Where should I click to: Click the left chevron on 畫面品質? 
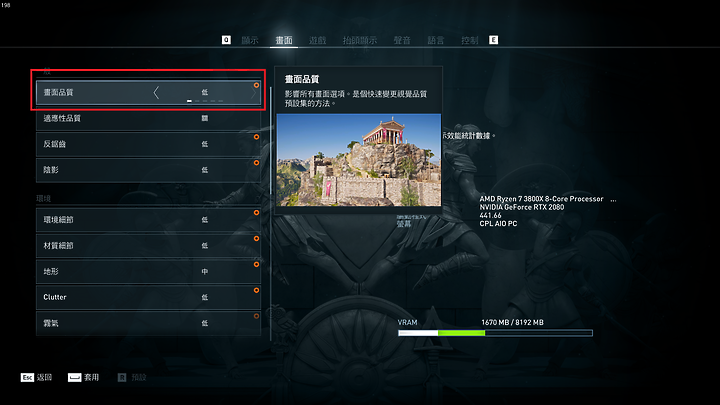coord(156,92)
